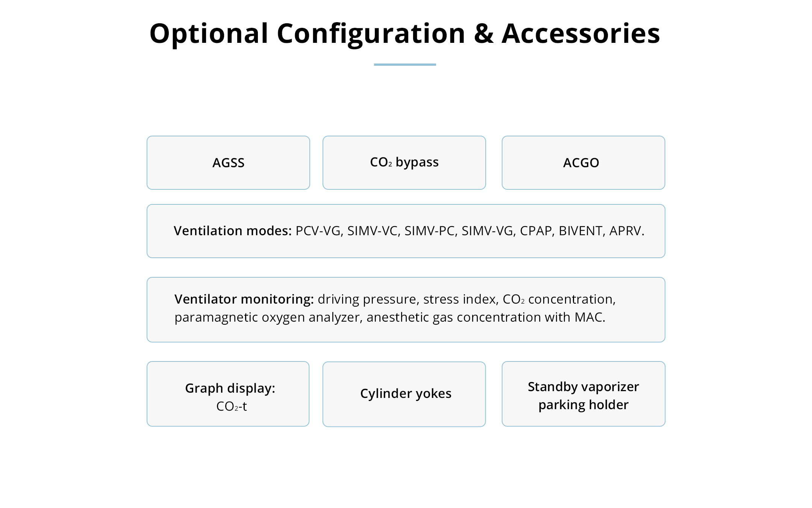812x508 pixels.
Task: Click the 'Optional Configuration & Accessories' heading
Action: tap(404, 33)
